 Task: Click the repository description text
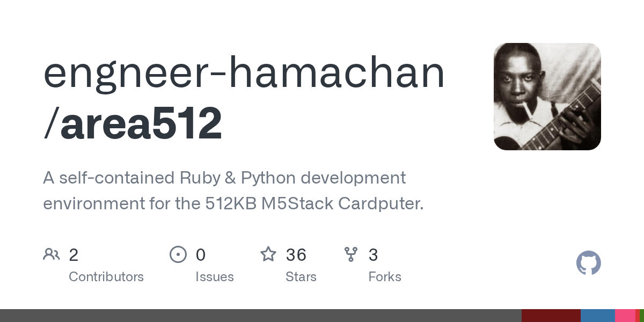pos(233,191)
